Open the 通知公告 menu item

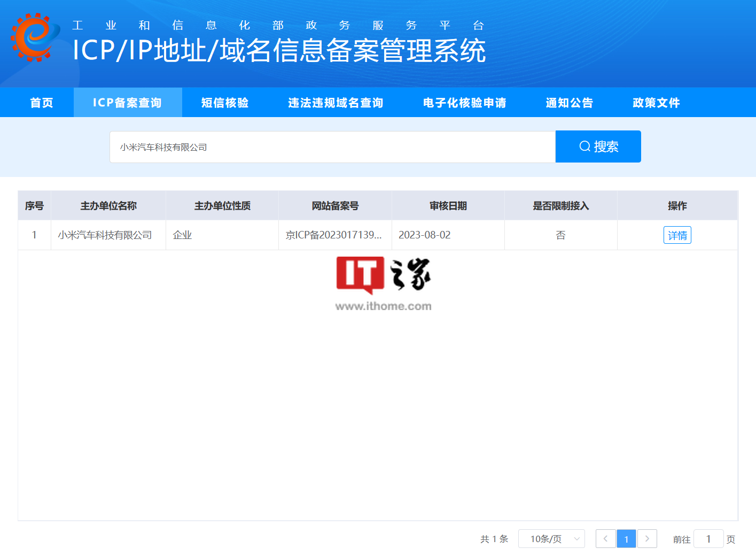pyautogui.click(x=568, y=102)
